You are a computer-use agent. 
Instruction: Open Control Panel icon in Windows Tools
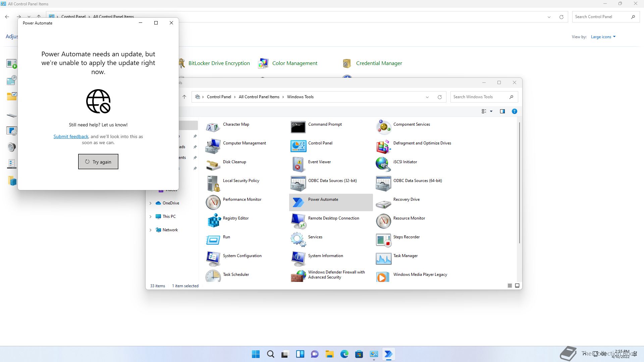point(298,146)
